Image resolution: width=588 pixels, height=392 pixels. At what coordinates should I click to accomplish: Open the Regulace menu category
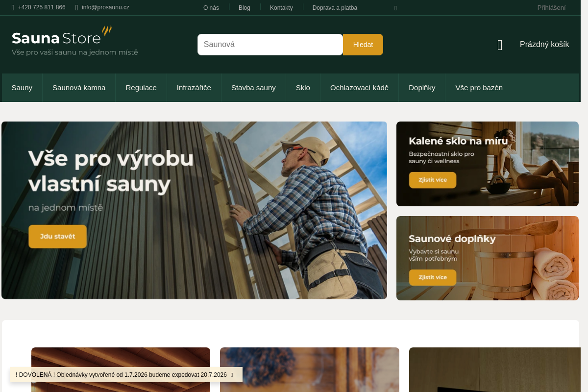(141, 88)
